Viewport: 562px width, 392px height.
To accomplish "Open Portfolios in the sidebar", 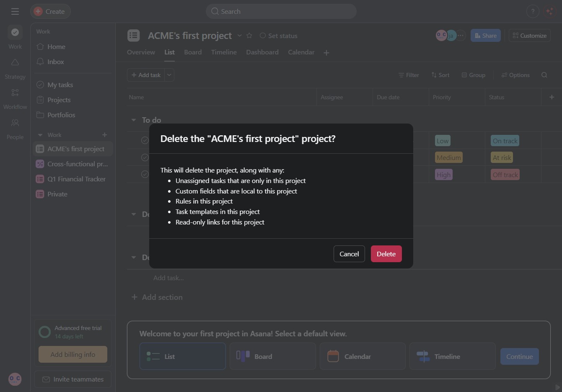I will point(72,115).
